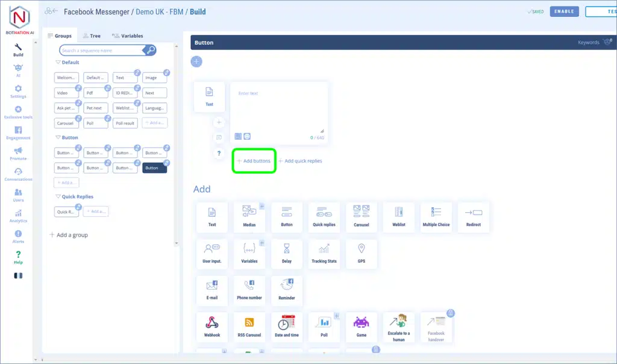Collapse the Button group

(x=58, y=138)
